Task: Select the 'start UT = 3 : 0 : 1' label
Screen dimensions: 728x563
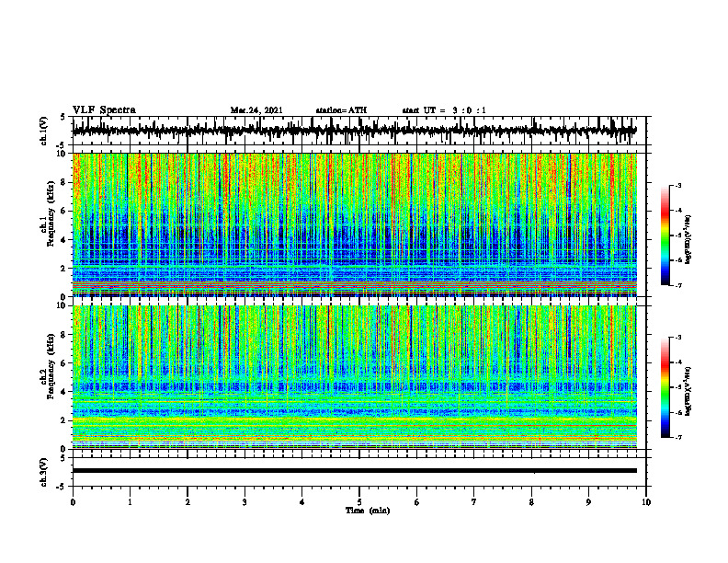Action: (x=444, y=110)
